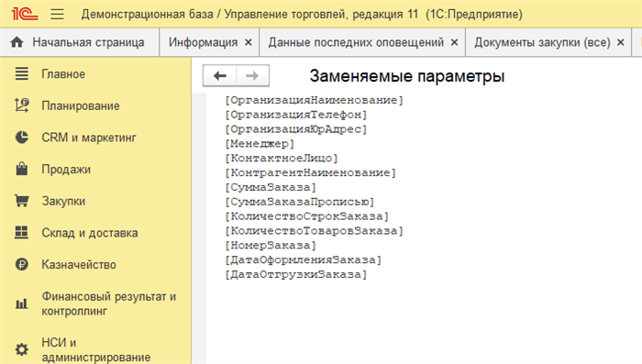Select parameter [КонтрагентНаименование]

click(310, 172)
